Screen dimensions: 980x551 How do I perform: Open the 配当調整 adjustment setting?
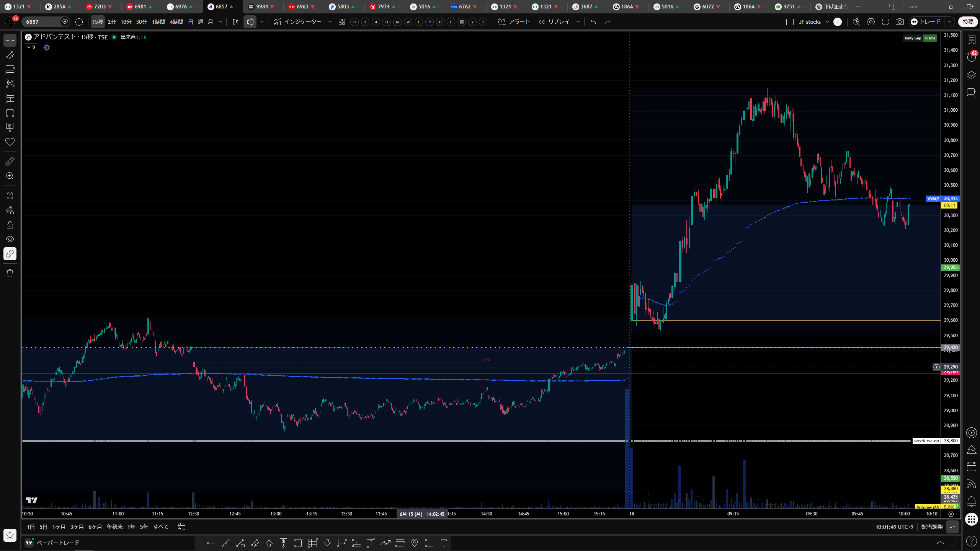coord(932,527)
